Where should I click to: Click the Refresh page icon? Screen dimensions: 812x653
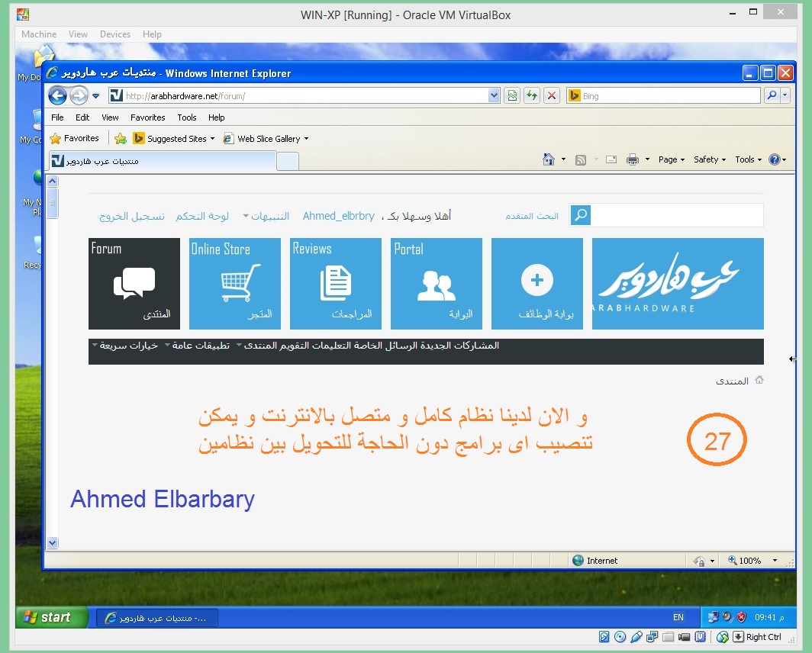[x=532, y=95]
